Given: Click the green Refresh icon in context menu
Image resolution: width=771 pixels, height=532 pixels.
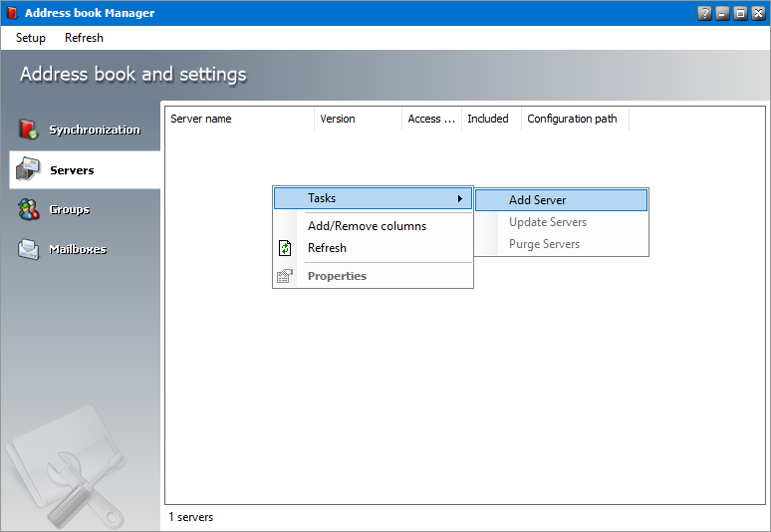Looking at the screenshot, I should pyautogui.click(x=285, y=248).
